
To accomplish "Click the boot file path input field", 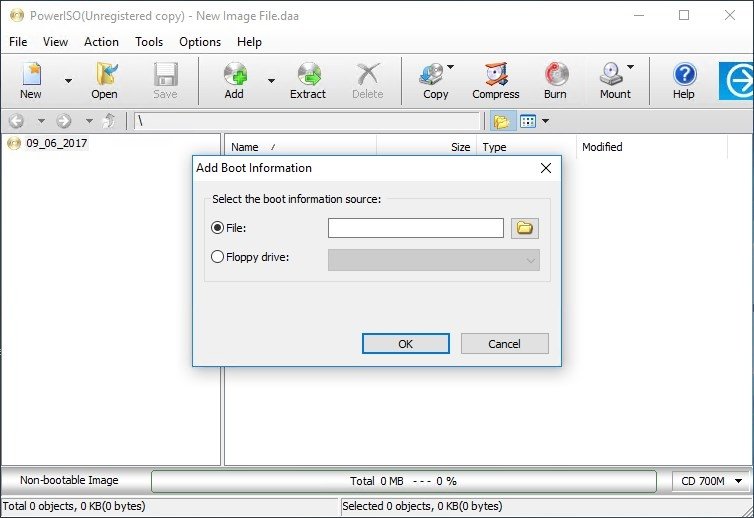I will click(416, 228).
